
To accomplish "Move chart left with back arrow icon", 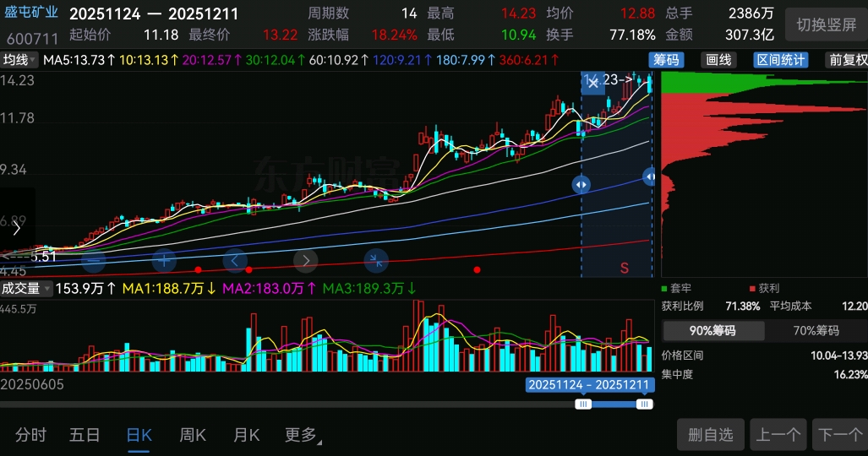I will point(235,260).
